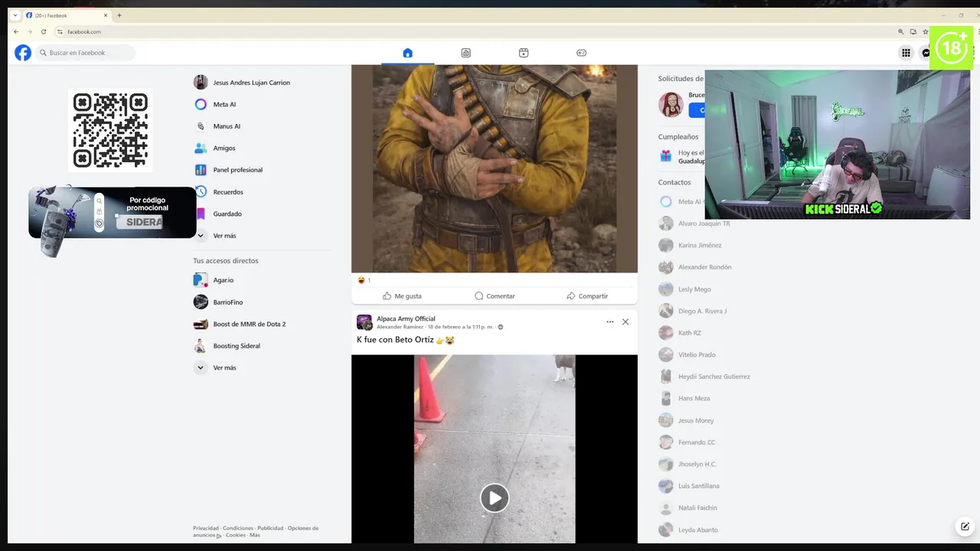Image resolution: width=980 pixels, height=551 pixels.
Task: Open three-dot options on Alpaca Army post
Action: (x=610, y=321)
